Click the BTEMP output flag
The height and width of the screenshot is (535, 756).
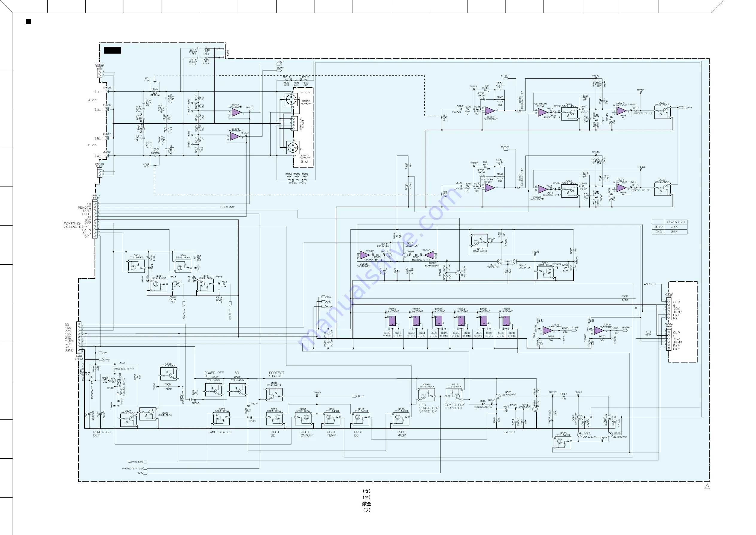pos(625,331)
